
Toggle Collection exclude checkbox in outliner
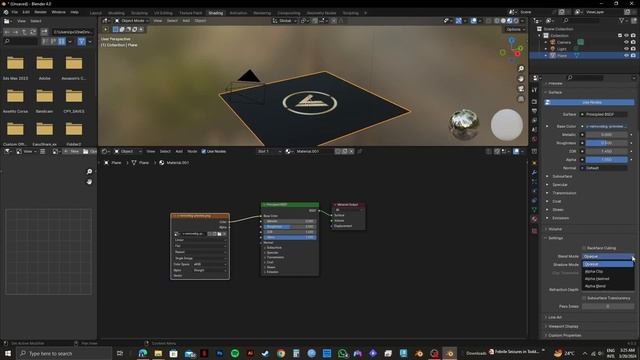click(x=620, y=36)
